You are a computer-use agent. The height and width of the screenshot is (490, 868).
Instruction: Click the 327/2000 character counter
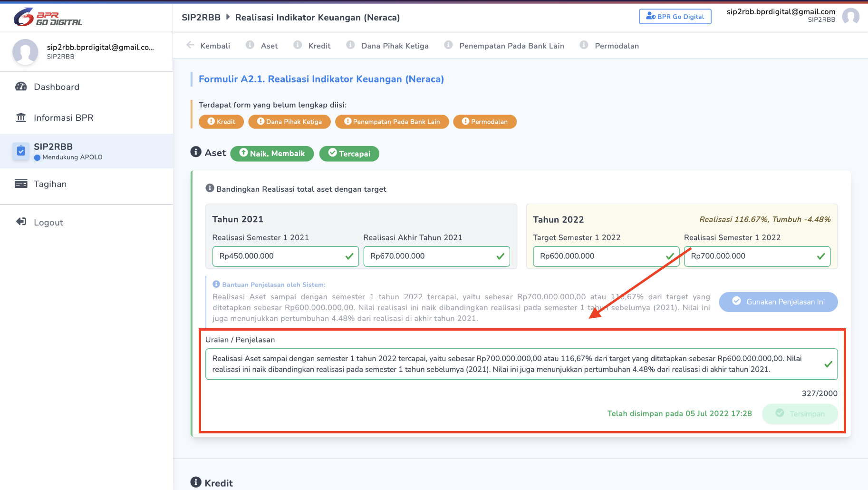point(820,393)
